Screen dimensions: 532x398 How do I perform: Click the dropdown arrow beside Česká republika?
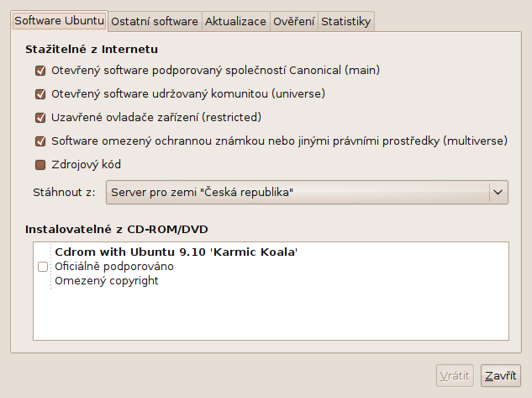[498, 192]
